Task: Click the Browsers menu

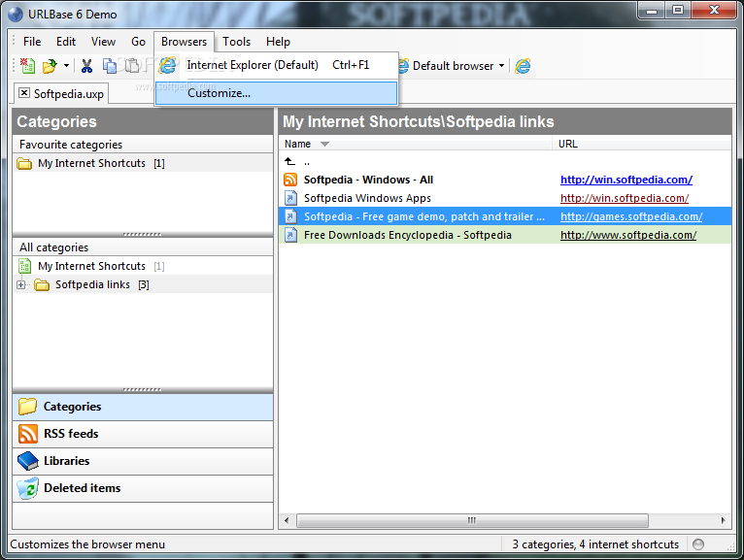Action: pyautogui.click(x=185, y=42)
